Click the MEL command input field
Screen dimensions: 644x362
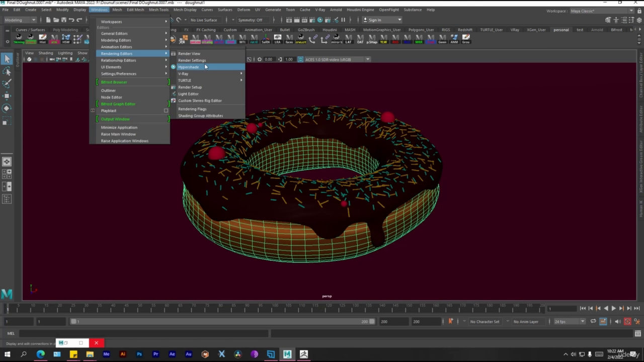point(143,333)
